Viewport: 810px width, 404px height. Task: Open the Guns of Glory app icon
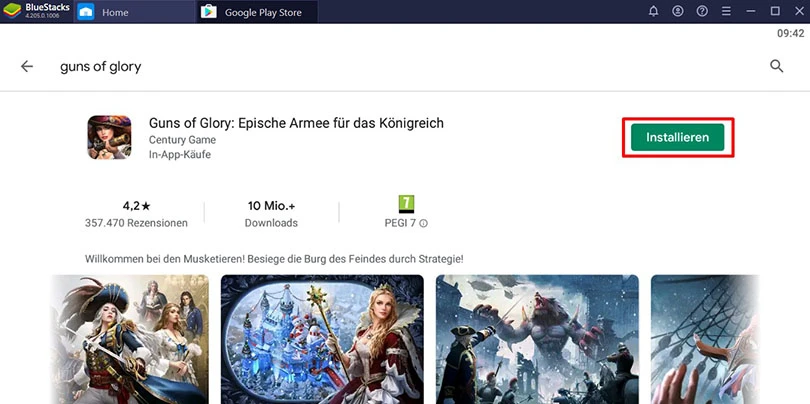109,137
